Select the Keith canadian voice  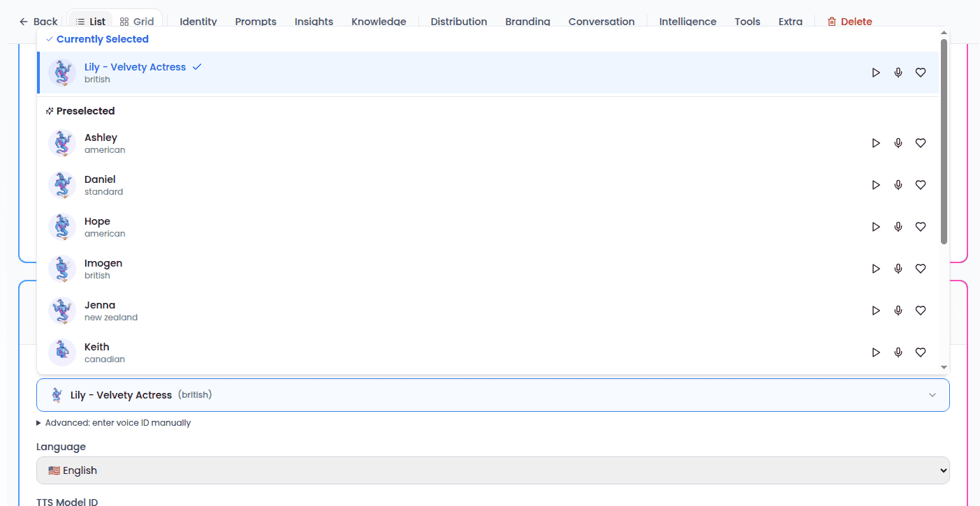point(488,352)
